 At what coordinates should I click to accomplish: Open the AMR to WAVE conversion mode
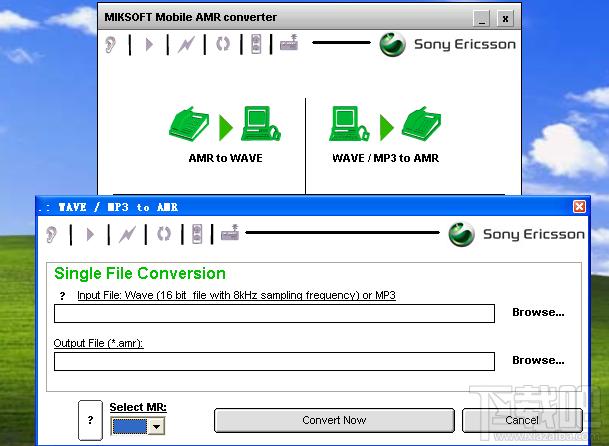pos(225,158)
